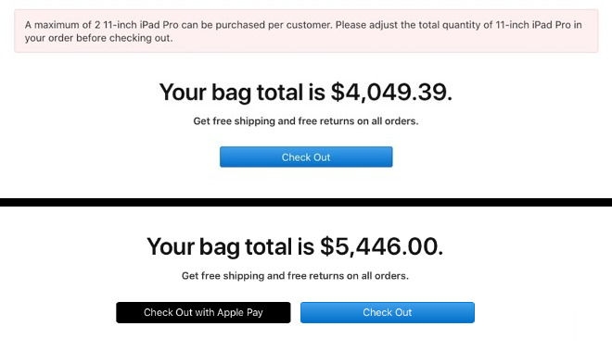Click the free shipping text under $5,446.00
Image resolution: width=612 pixels, height=364 pixels.
click(295, 276)
